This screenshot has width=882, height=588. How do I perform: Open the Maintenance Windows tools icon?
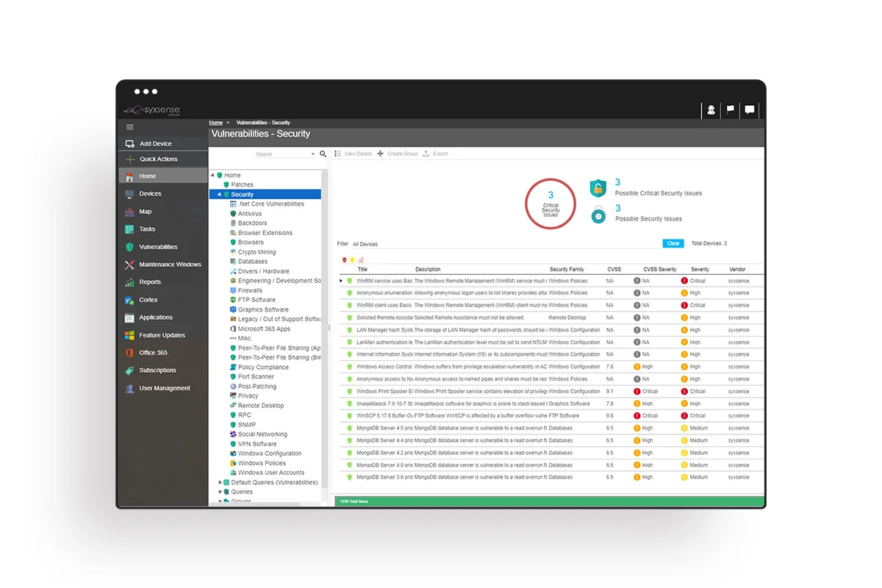130,265
